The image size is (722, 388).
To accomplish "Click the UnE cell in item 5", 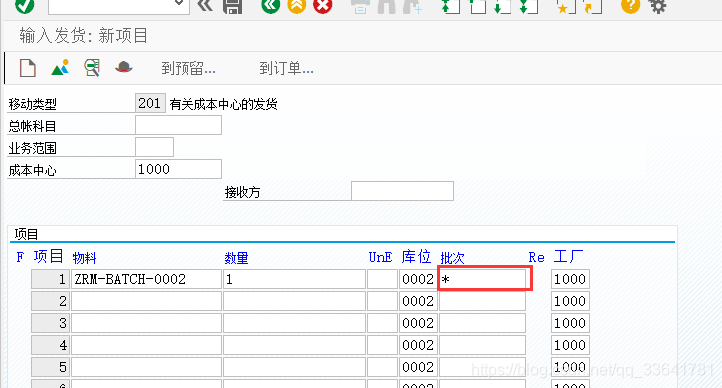I will (382, 367).
